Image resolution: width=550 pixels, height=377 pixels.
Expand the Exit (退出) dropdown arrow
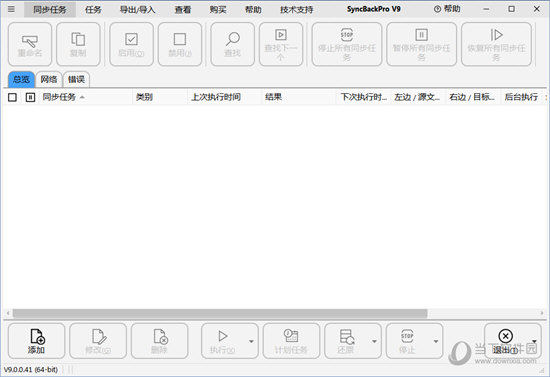pyautogui.click(x=534, y=341)
